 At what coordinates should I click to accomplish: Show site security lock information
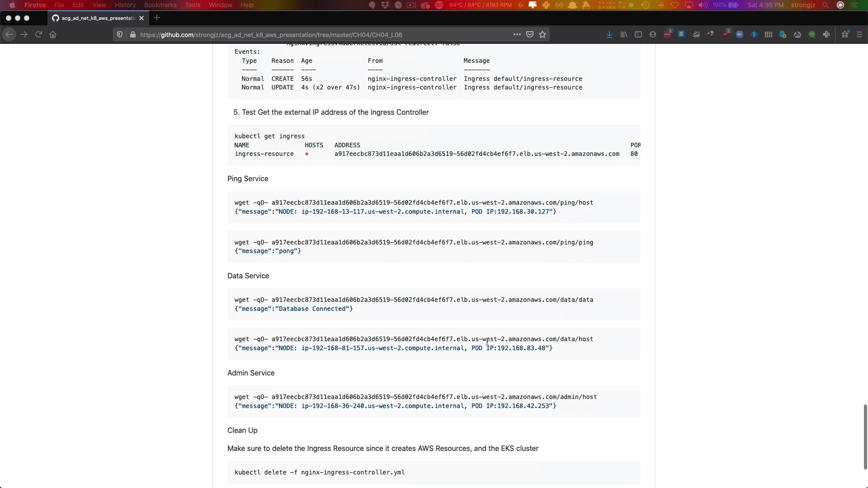click(132, 35)
